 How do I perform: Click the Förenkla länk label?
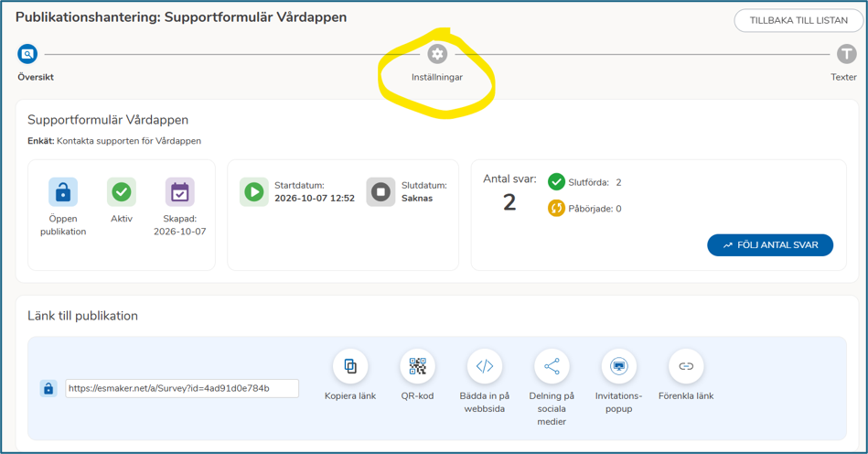tap(686, 395)
